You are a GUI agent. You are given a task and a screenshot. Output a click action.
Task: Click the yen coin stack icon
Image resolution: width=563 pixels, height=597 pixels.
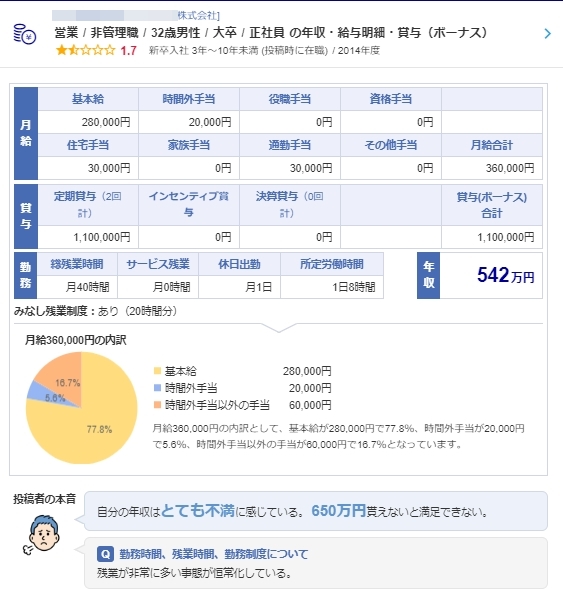25,34
